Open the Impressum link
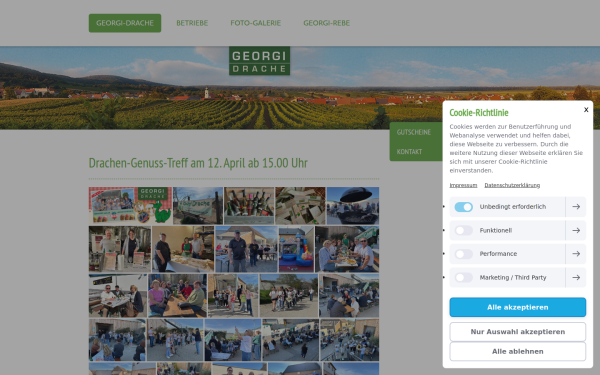This screenshot has height=375, width=600. click(463, 185)
